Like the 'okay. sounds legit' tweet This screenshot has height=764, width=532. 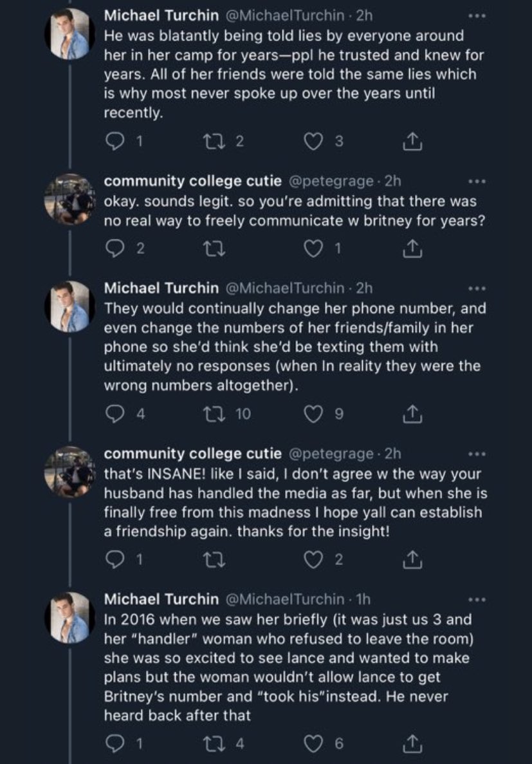(x=313, y=250)
